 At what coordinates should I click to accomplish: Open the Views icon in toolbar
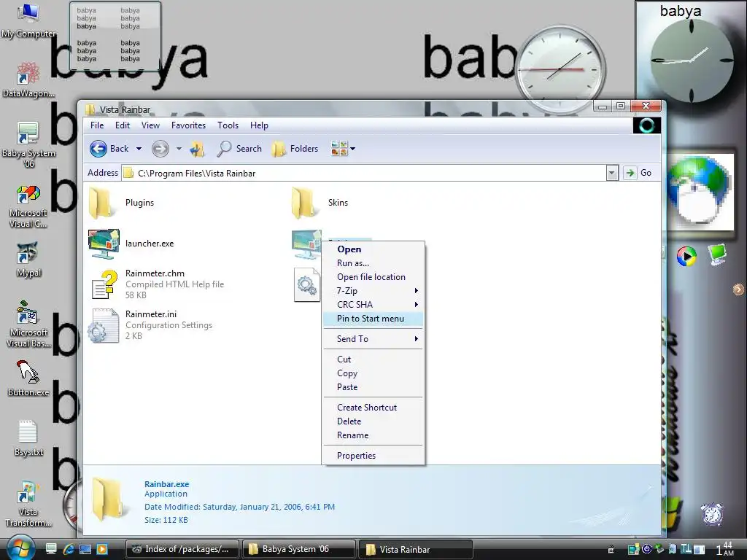tap(339, 149)
